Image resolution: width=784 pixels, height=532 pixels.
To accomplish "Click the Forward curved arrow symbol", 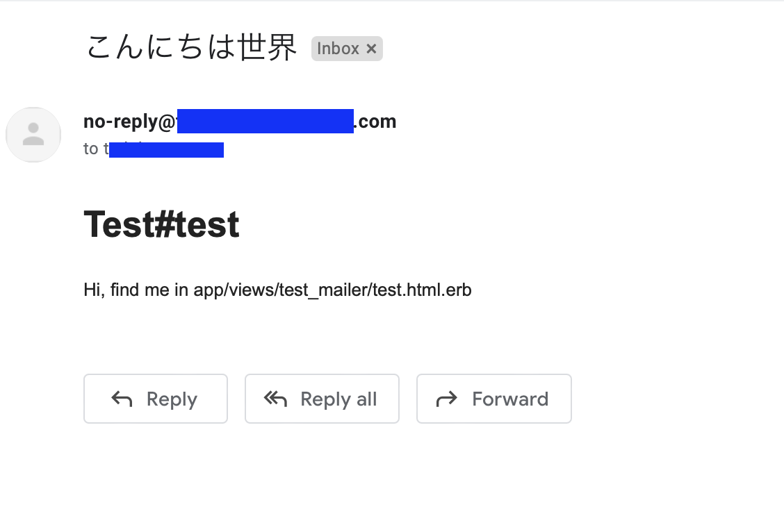I will [x=447, y=399].
